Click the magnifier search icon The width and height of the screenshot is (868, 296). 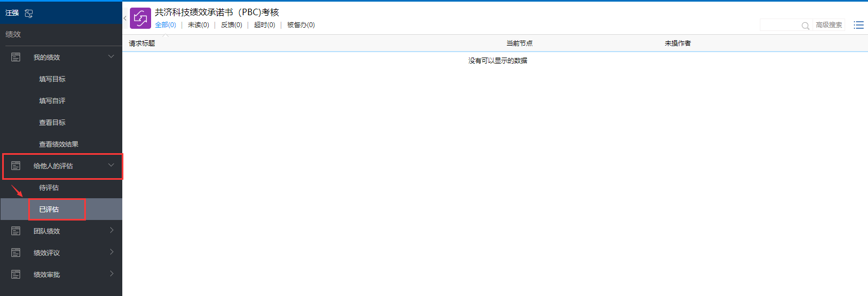805,26
